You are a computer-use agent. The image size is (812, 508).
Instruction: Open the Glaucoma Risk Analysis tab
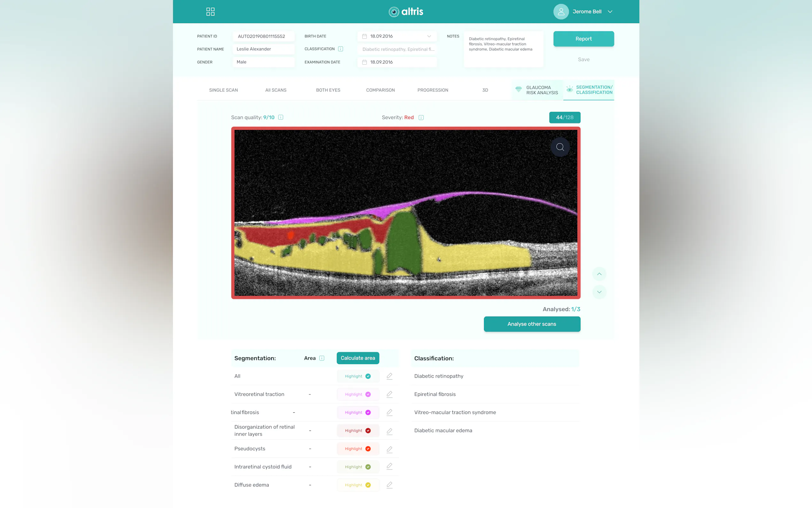pos(537,90)
